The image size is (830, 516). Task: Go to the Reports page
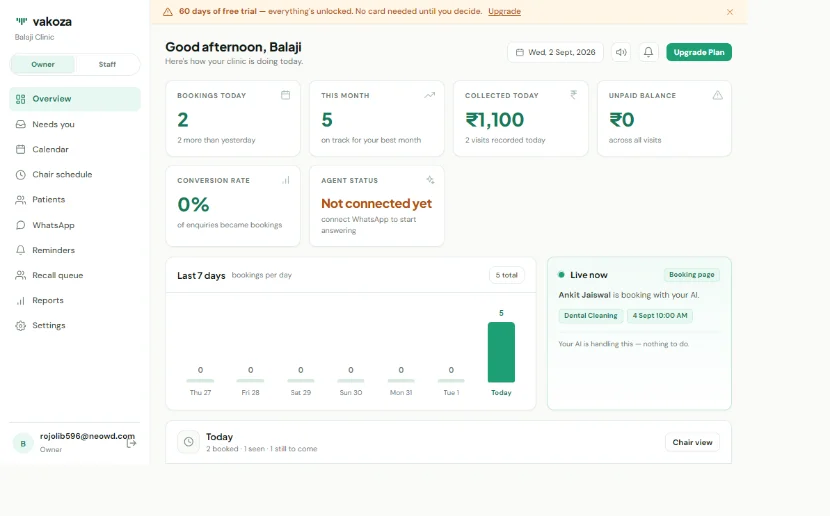pos(75,301)
